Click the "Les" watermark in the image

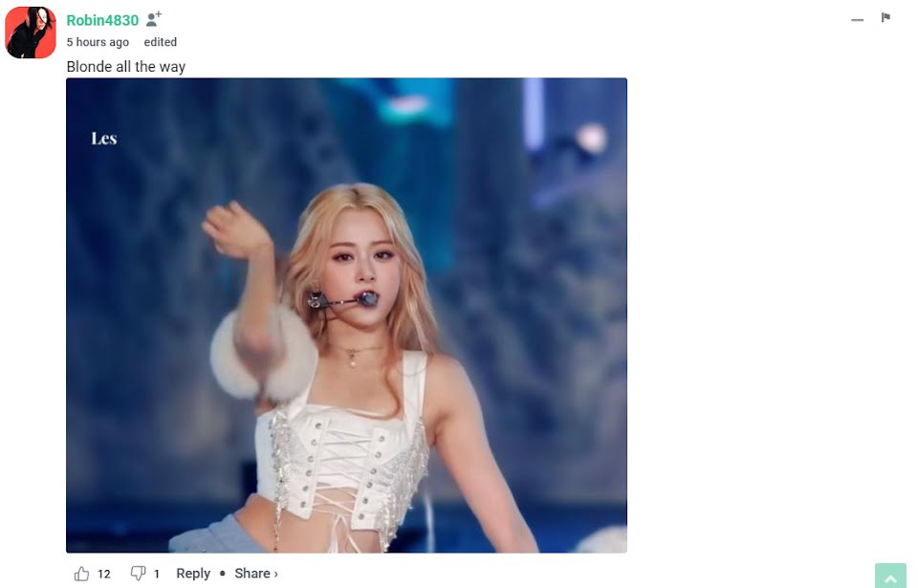coord(104,139)
